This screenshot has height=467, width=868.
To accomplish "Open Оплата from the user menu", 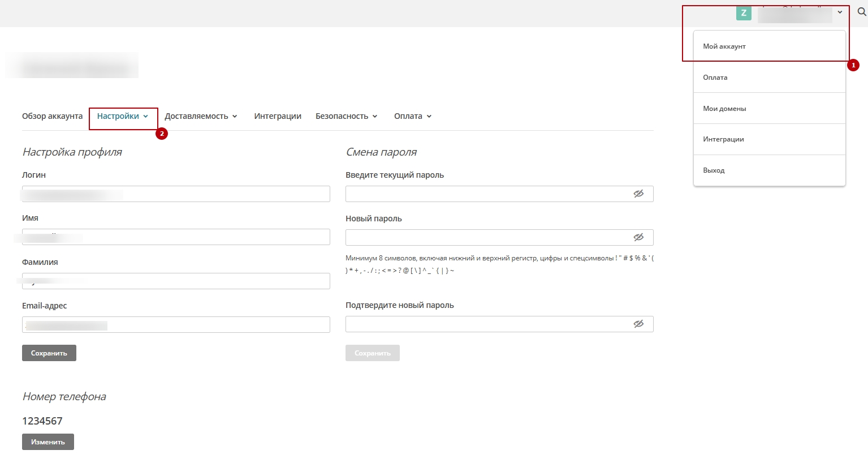I will click(x=715, y=78).
